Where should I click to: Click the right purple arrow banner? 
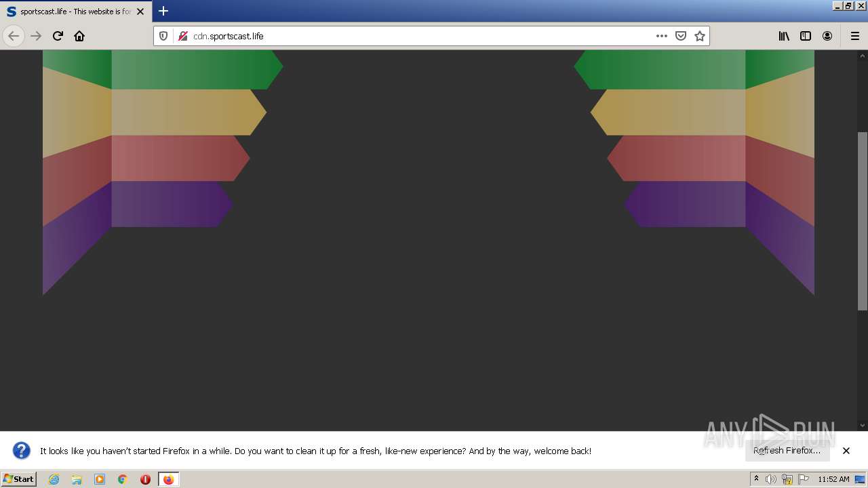(x=685, y=204)
